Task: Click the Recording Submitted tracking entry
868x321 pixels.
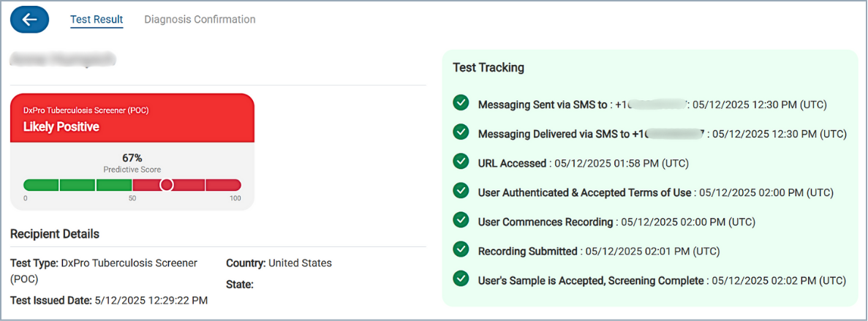Action: point(599,252)
